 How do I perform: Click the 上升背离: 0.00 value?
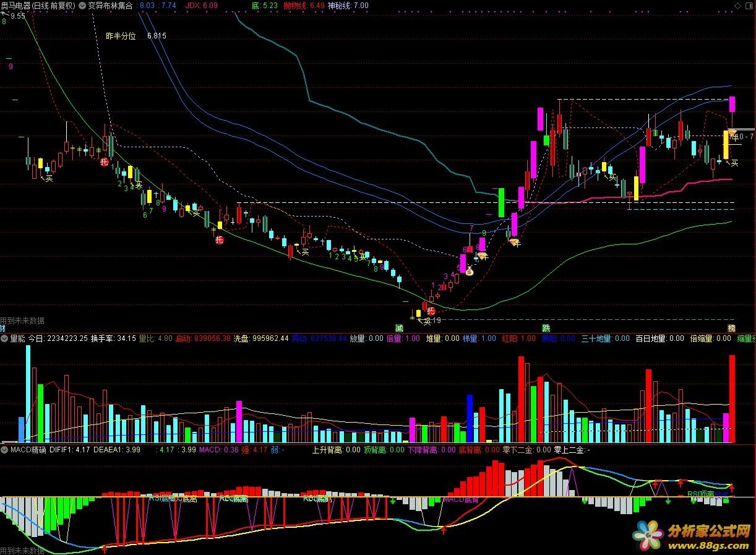click(337, 450)
